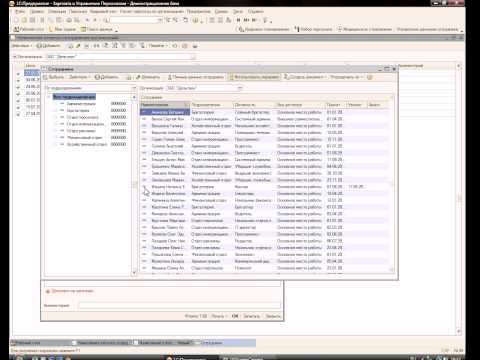Click the Save icon in main toolbar
Screen dimensions: 480x360
click(32, 20)
